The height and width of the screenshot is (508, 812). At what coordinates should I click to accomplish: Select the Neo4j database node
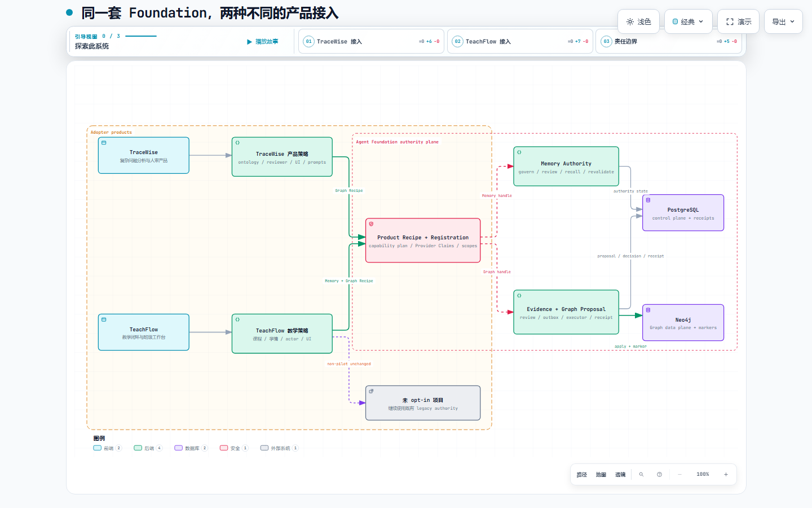[683, 323]
